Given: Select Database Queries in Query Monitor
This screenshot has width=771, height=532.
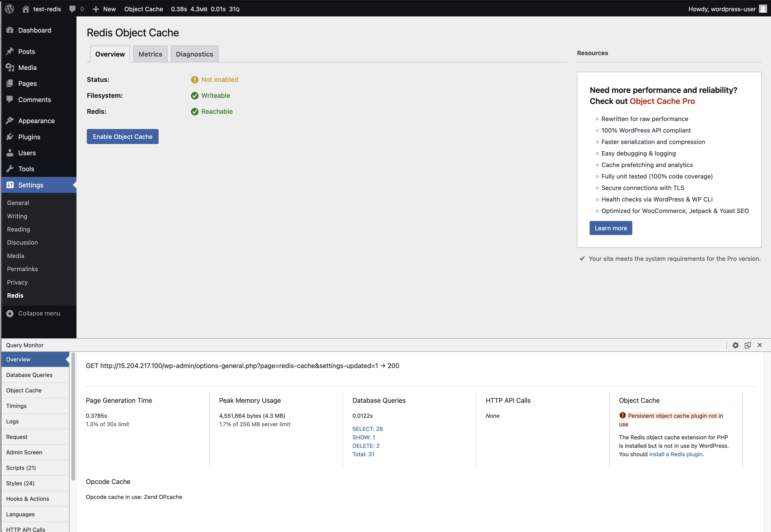Looking at the screenshot, I should click(x=35, y=375).
